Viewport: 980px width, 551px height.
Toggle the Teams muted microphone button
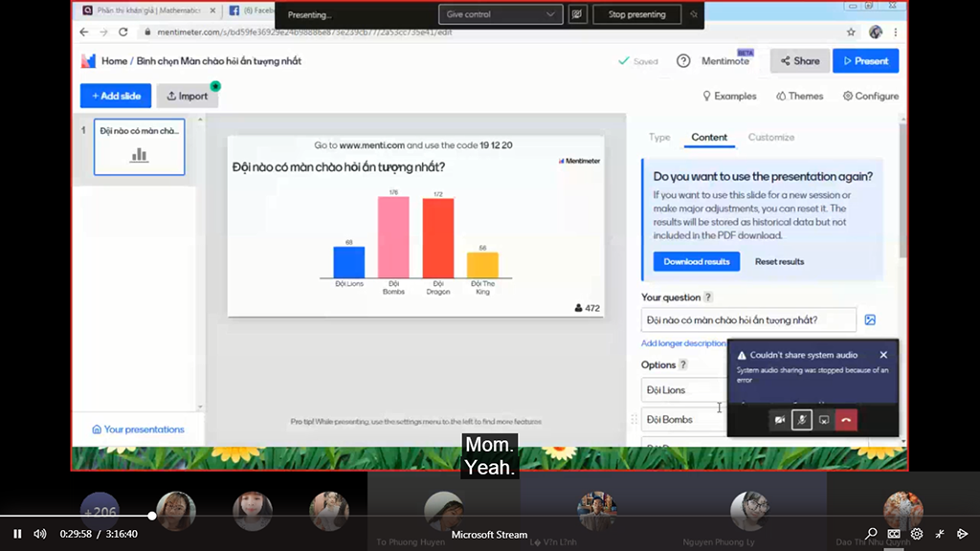(802, 420)
